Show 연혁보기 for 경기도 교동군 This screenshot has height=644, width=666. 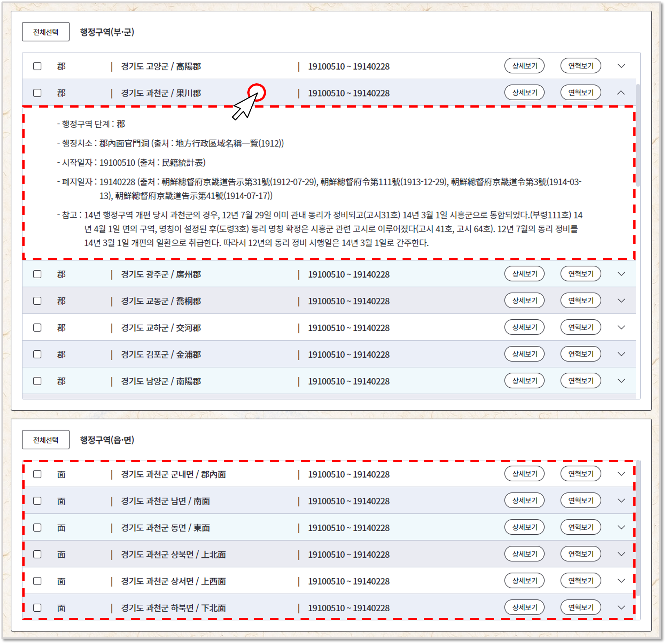581,301
